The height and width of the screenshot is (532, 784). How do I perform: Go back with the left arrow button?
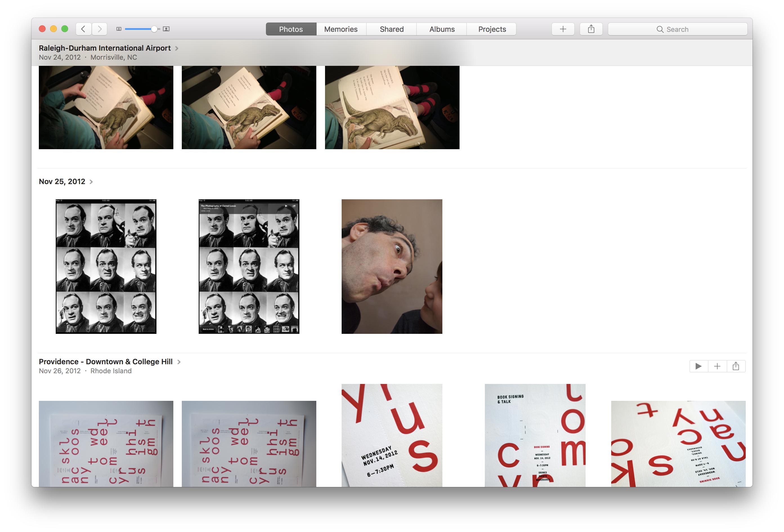click(83, 29)
